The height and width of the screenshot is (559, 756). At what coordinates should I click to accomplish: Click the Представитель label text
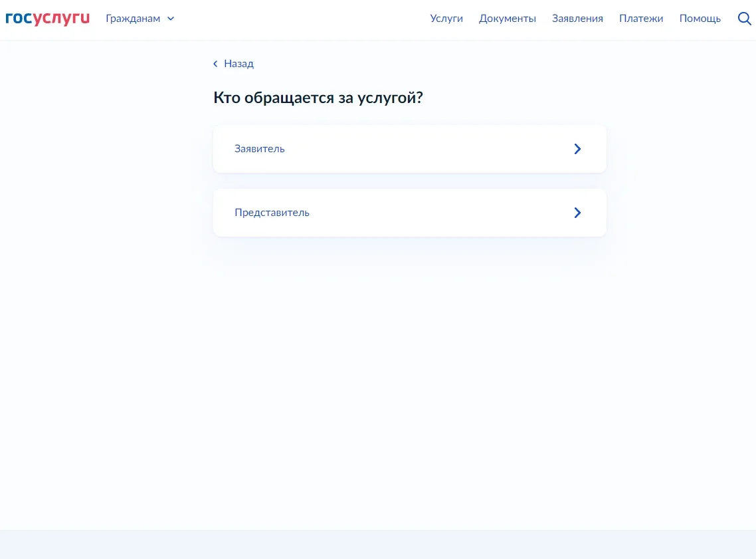pos(272,213)
